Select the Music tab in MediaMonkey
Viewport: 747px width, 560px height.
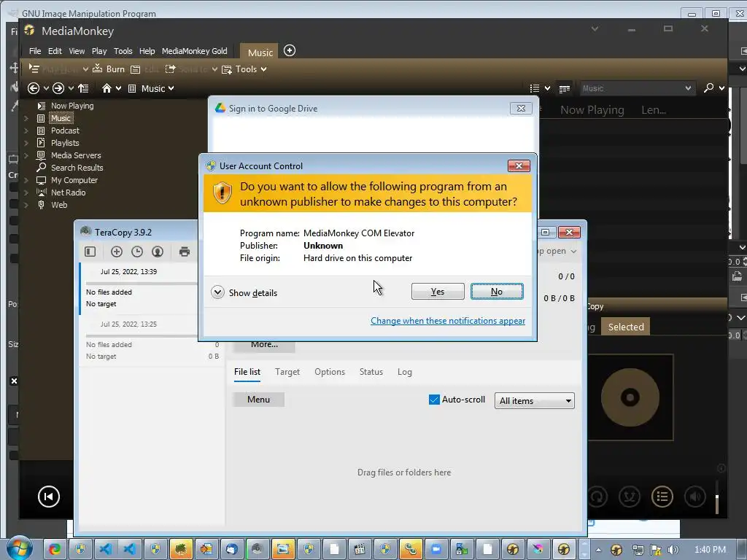pyautogui.click(x=260, y=52)
